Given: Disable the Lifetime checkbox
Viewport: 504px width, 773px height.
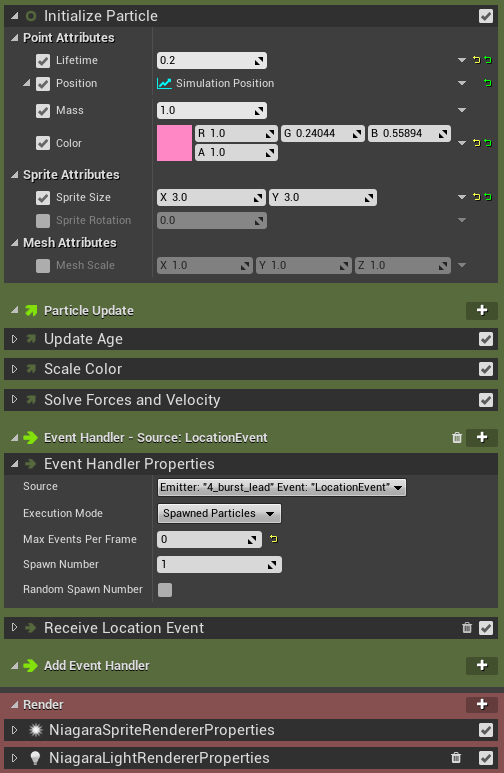Looking at the screenshot, I should (x=43, y=61).
